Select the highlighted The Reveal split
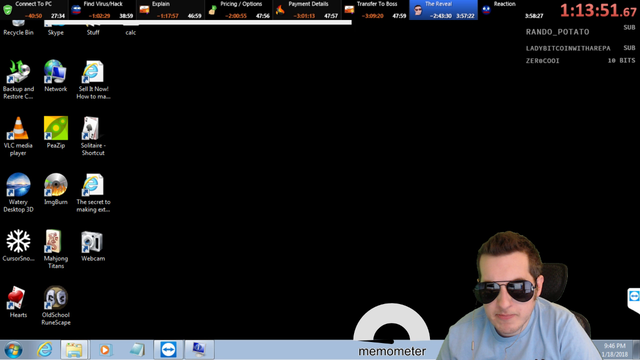The width and height of the screenshot is (640, 360). point(443,10)
